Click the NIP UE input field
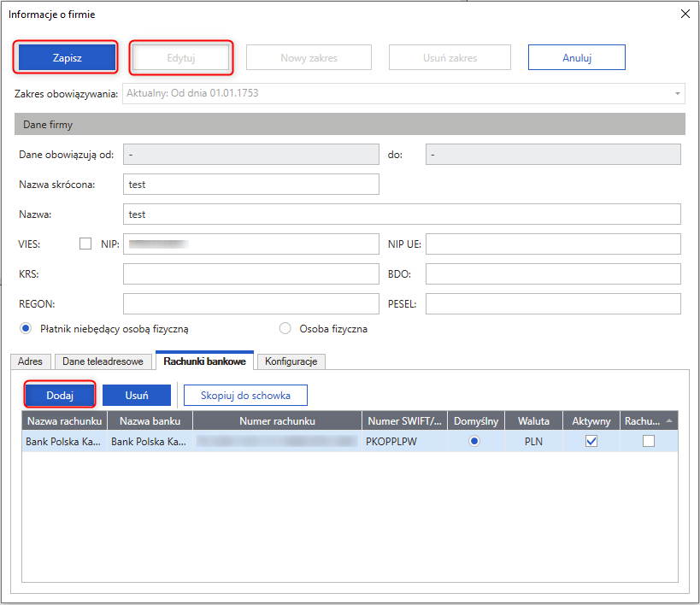The height and width of the screenshot is (605, 700). click(x=553, y=244)
